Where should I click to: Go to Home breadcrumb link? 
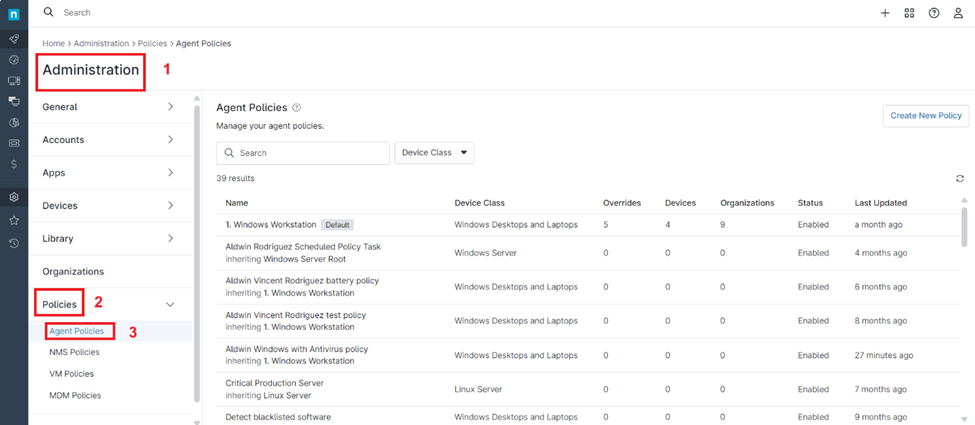coord(53,44)
